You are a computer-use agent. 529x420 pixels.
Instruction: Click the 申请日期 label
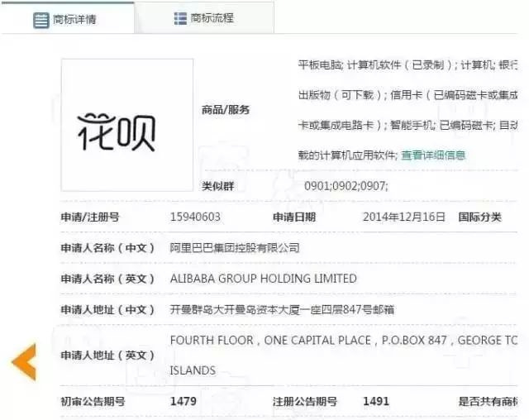(294, 217)
